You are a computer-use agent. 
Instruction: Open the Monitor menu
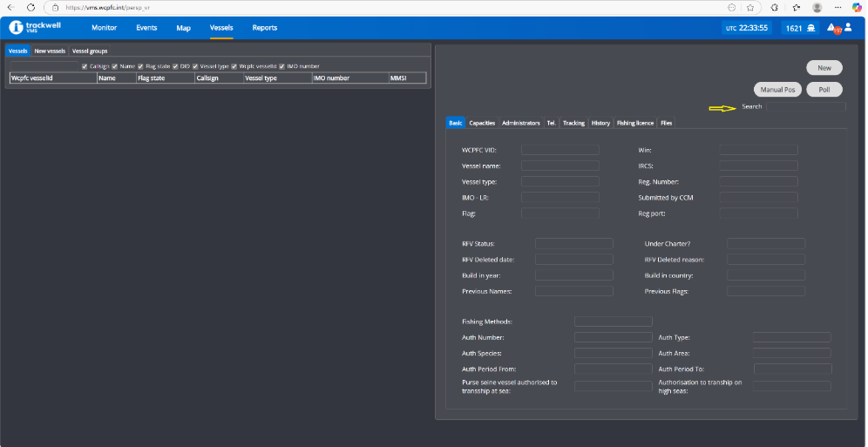pyautogui.click(x=104, y=28)
